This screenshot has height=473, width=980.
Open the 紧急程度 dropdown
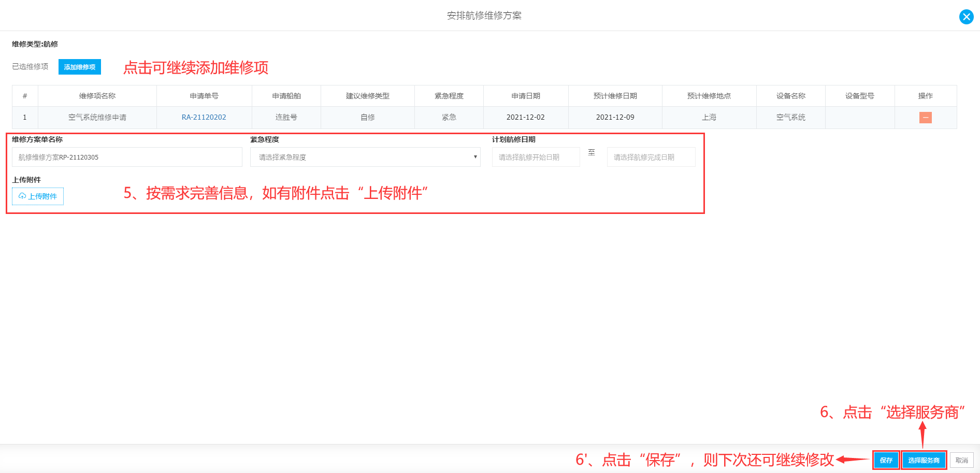click(365, 157)
